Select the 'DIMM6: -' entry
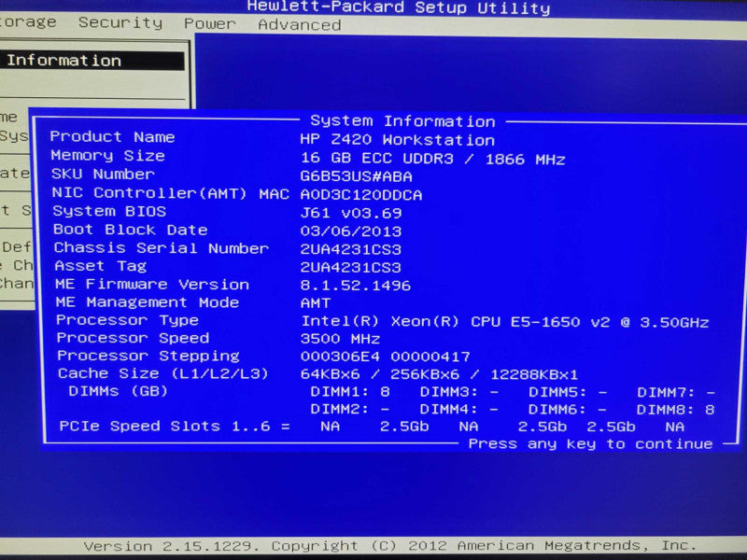The height and width of the screenshot is (560, 747). tap(568, 410)
